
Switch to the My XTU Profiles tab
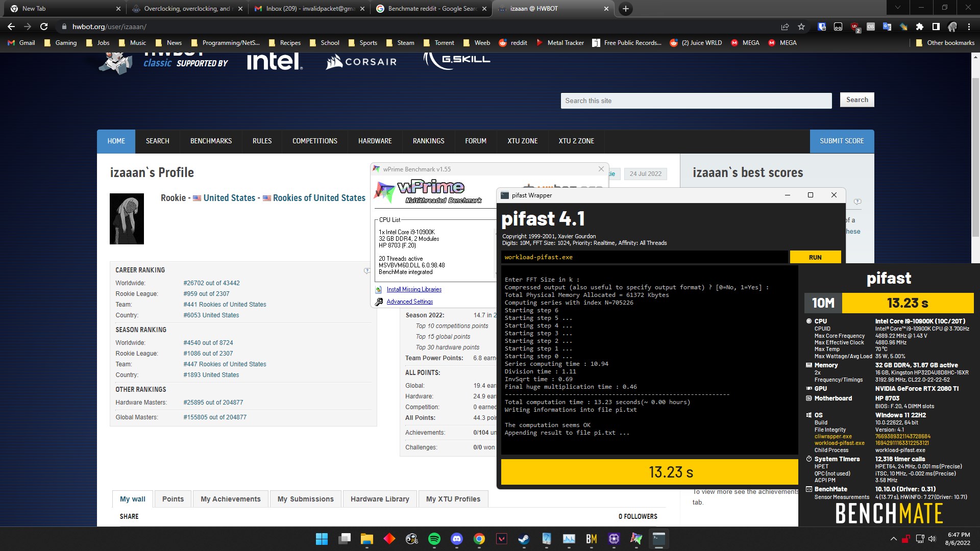pyautogui.click(x=453, y=499)
